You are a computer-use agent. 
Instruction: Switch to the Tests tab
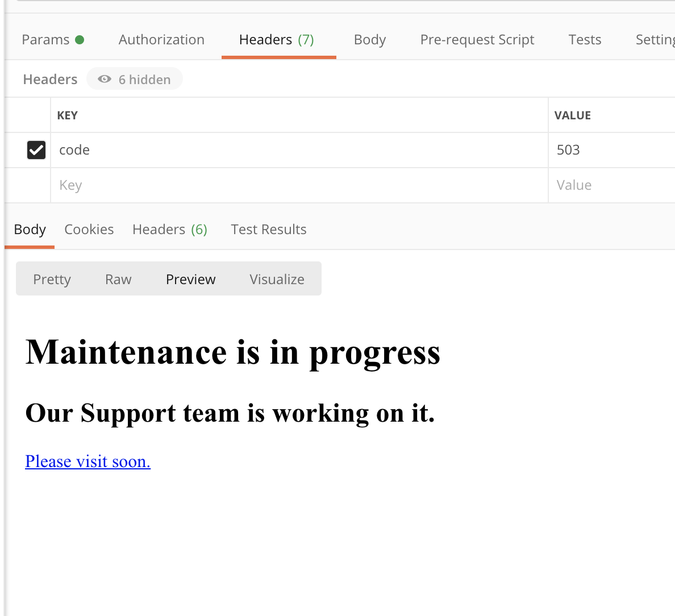point(585,39)
